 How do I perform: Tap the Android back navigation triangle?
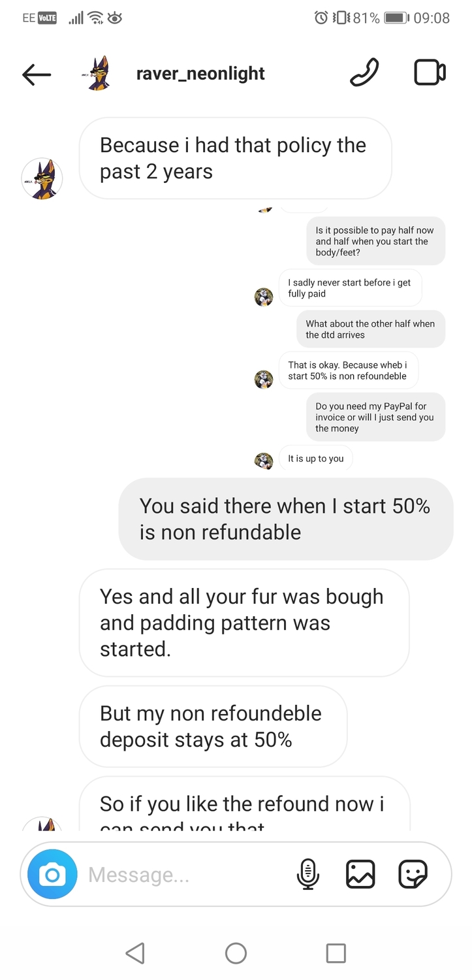click(x=135, y=953)
